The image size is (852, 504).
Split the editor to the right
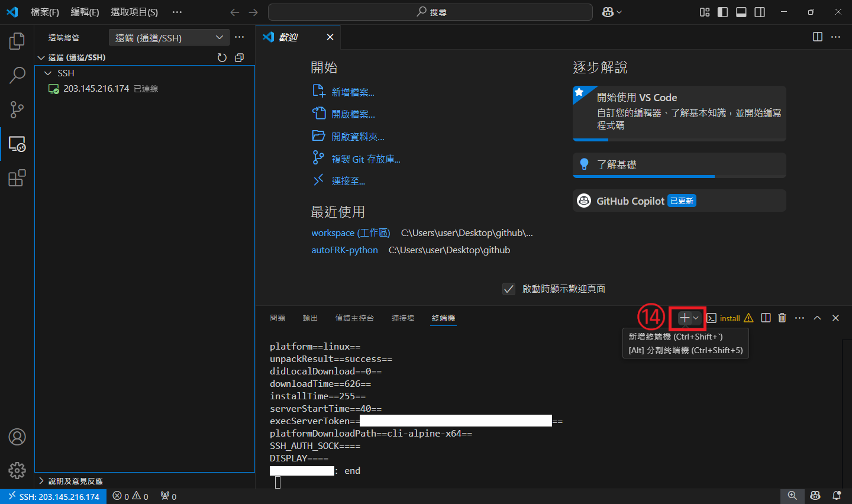point(817,37)
